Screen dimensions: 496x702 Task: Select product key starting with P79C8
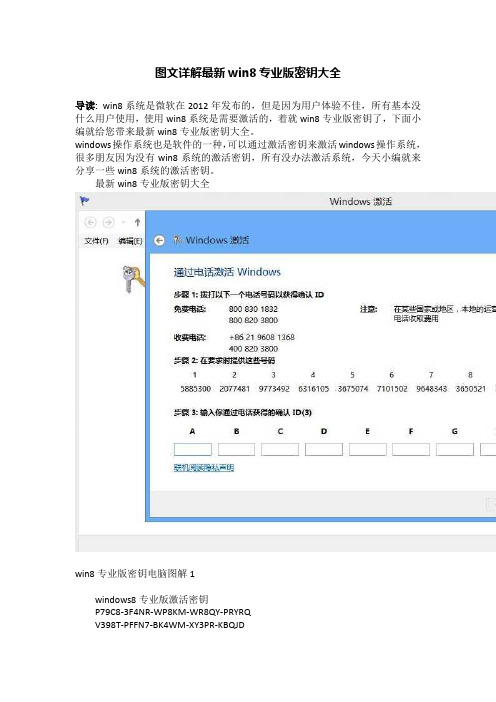tap(173, 612)
